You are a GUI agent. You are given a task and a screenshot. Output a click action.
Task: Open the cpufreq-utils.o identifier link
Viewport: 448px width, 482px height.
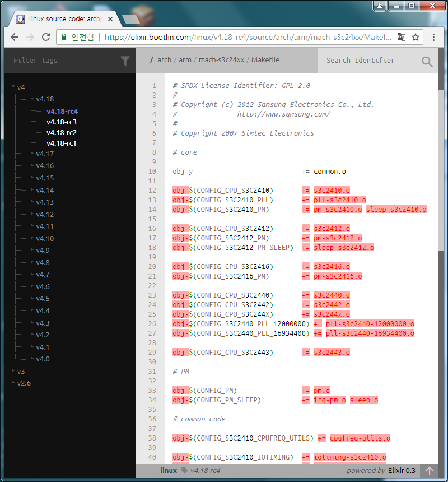360,438
